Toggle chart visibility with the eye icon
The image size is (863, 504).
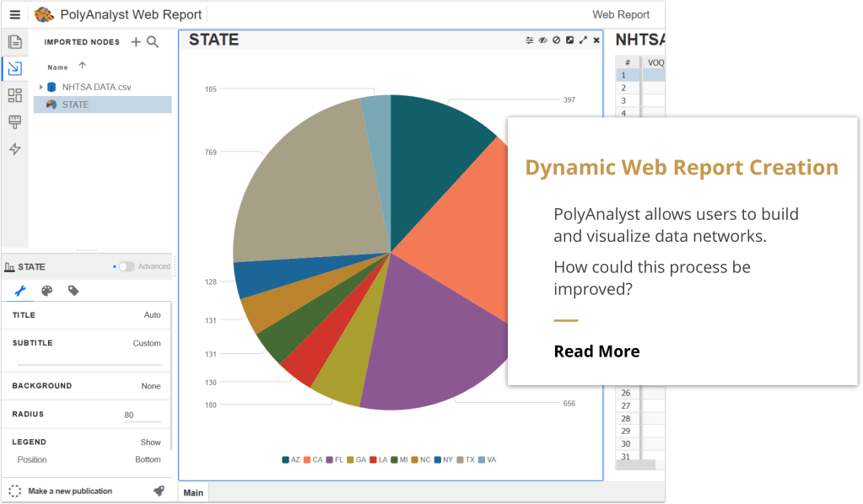coord(543,40)
